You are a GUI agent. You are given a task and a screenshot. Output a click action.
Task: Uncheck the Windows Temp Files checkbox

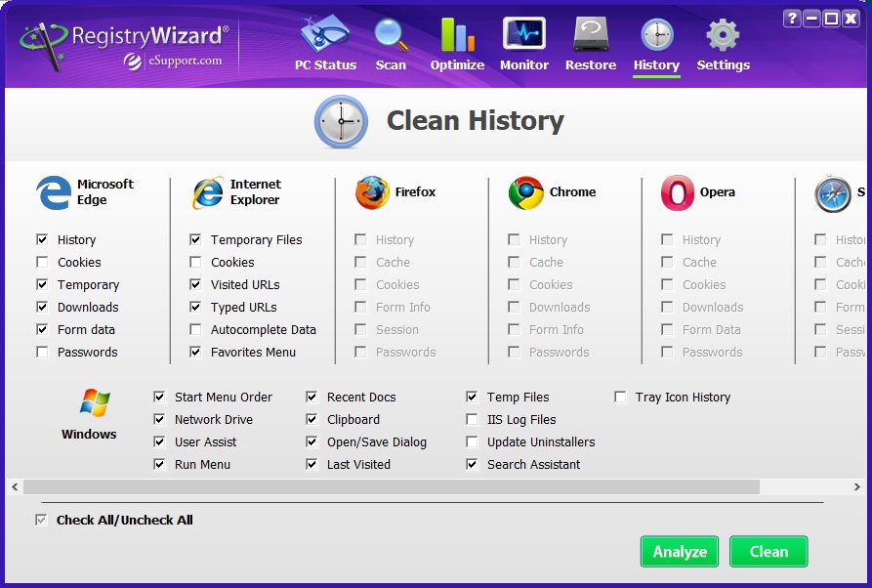click(x=472, y=397)
